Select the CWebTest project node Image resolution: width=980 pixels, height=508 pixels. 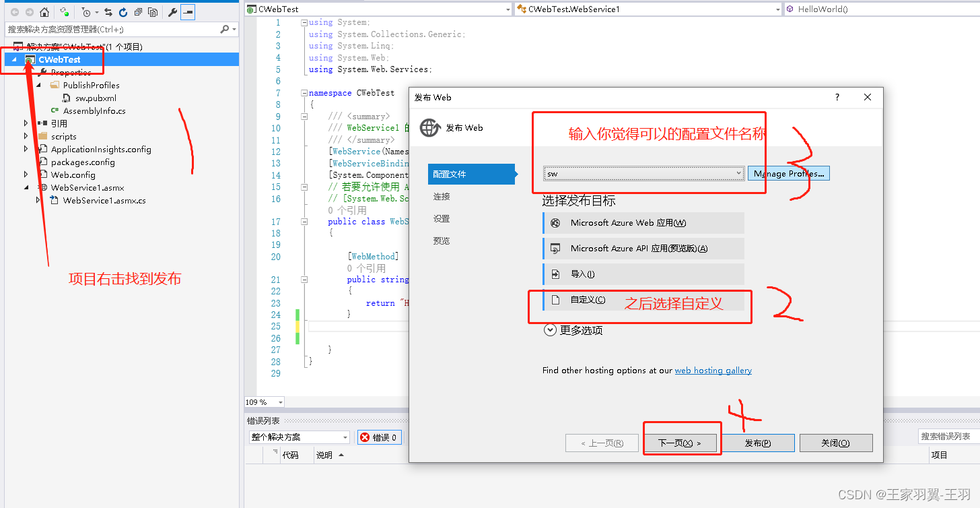click(59, 59)
